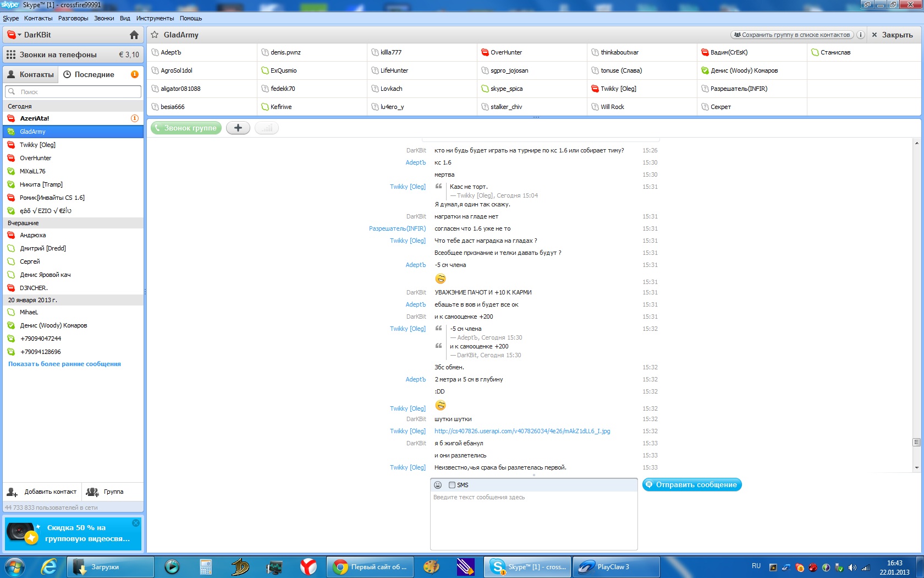Click the Skype home icon
The width and height of the screenshot is (924, 578).
[x=134, y=35]
